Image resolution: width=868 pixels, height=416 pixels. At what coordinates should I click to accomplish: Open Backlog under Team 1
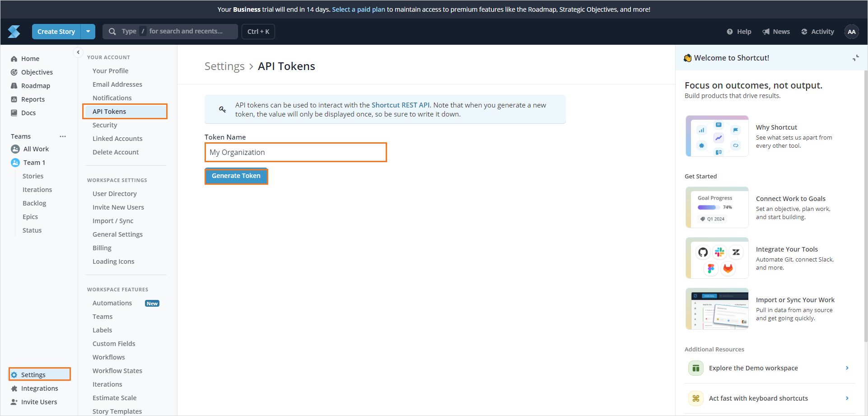[34, 203]
